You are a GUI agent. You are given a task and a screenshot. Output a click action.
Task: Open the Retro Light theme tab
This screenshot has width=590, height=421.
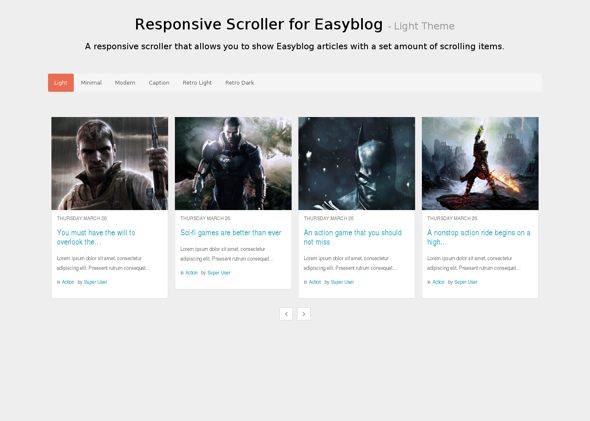tap(197, 83)
